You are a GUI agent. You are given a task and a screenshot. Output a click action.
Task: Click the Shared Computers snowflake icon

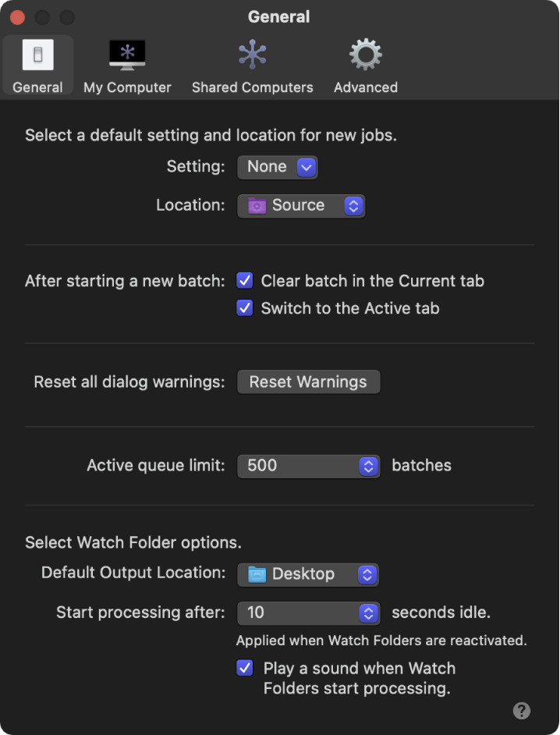click(x=252, y=55)
